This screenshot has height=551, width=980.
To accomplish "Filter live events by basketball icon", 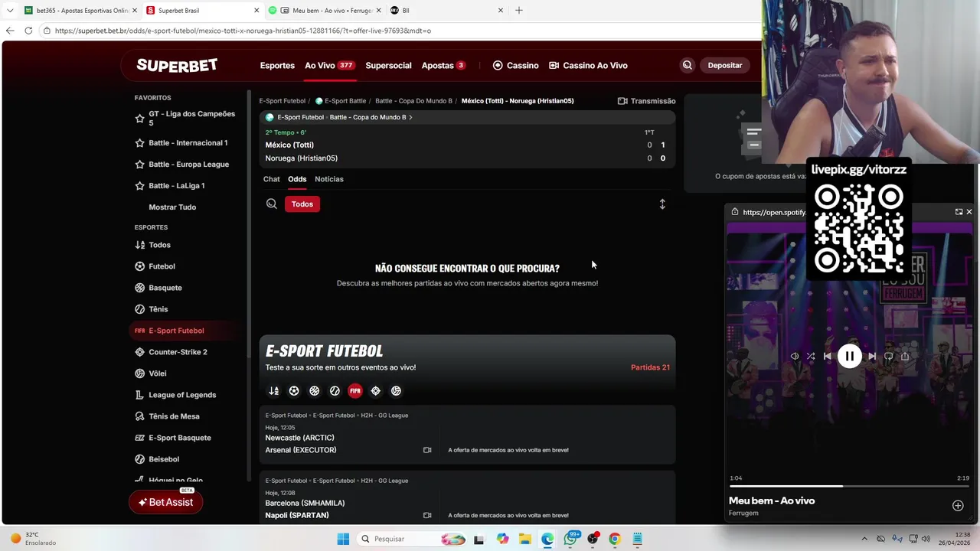I will pyautogui.click(x=314, y=391).
